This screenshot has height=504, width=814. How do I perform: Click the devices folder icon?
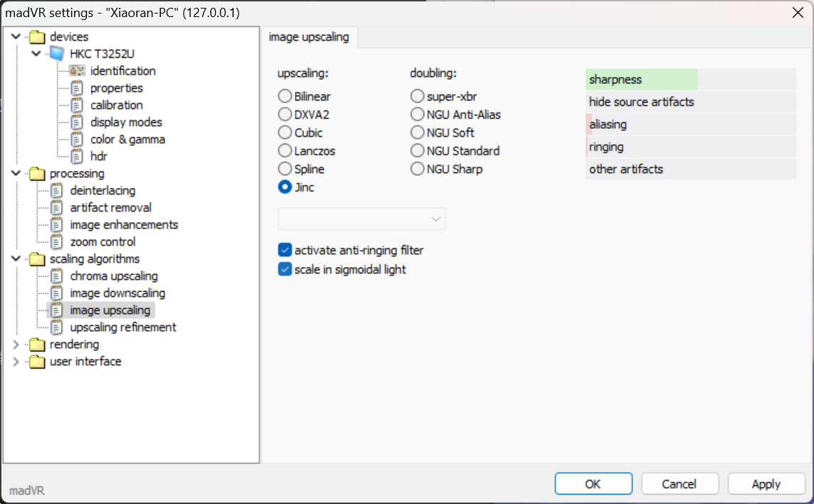(x=37, y=37)
